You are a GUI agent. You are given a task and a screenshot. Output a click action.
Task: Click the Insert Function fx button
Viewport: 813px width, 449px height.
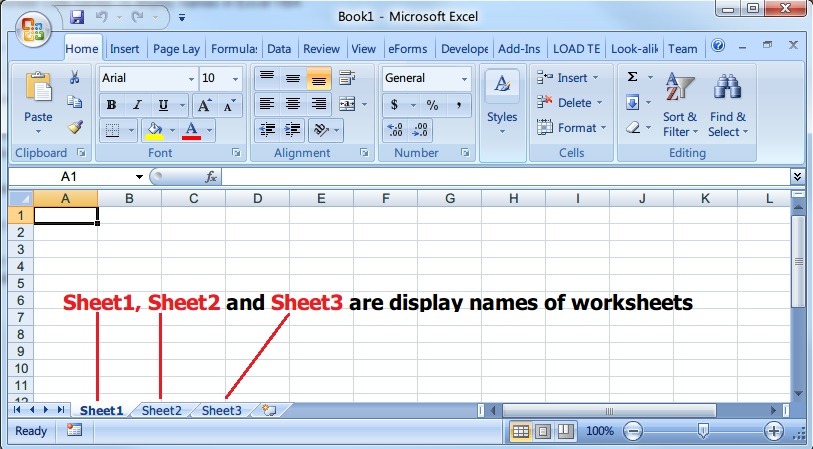pos(211,177)
